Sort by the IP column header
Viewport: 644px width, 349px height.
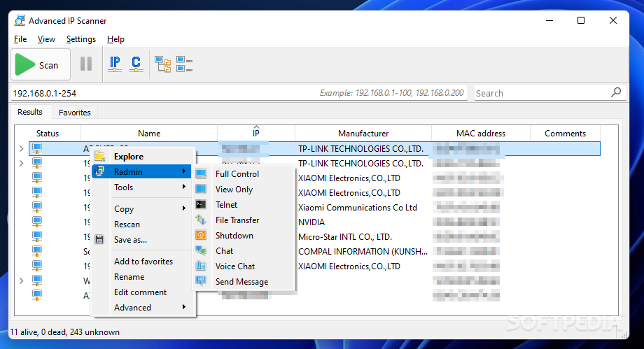(256, 134)
